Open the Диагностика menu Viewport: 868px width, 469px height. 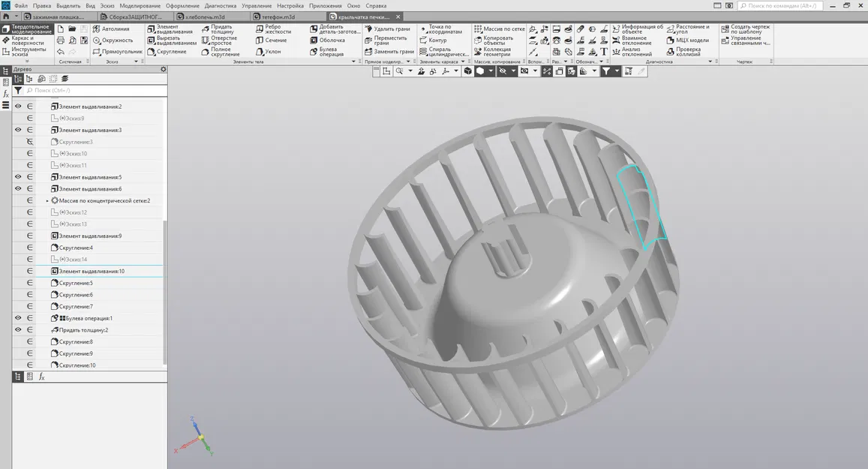coord(221,5)
